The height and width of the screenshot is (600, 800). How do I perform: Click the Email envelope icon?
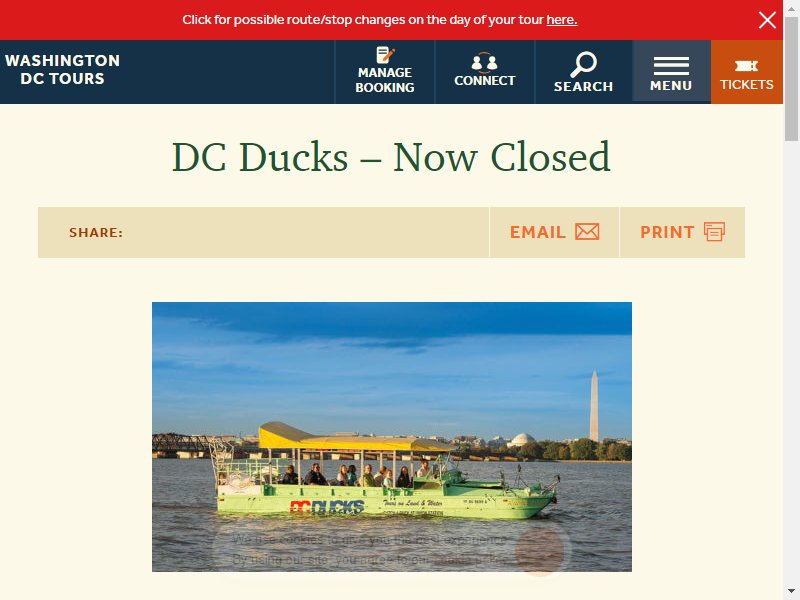pyautogui.click(x=587, y=232)
